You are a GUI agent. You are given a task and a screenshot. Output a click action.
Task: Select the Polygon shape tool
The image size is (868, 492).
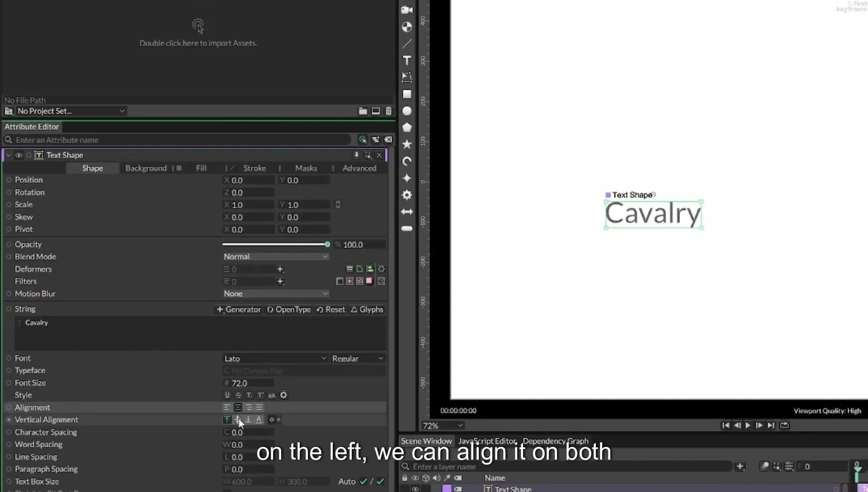407,128
